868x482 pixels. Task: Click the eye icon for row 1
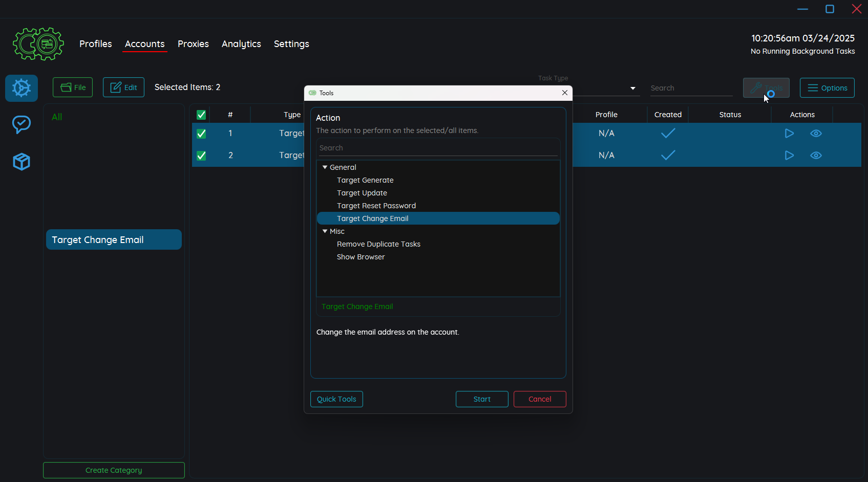816,134
